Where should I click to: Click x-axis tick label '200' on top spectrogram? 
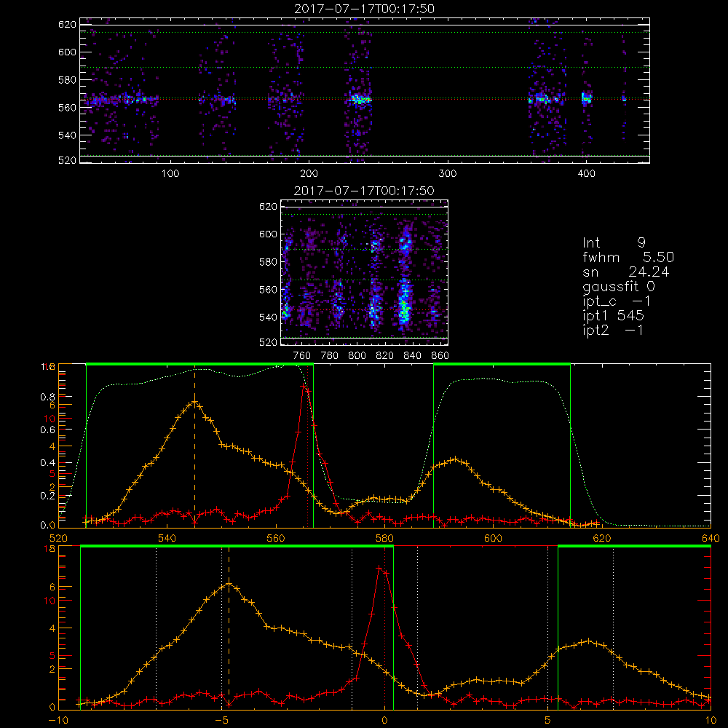click(309, 174)
